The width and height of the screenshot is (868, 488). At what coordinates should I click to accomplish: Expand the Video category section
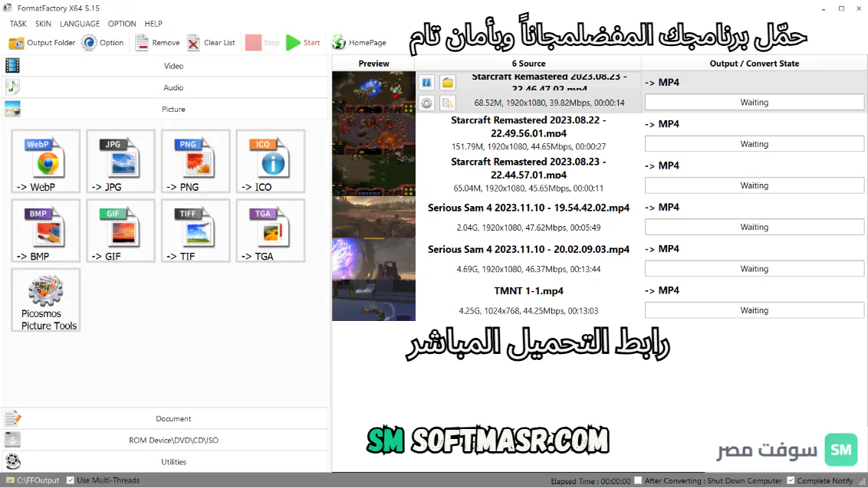166,65
